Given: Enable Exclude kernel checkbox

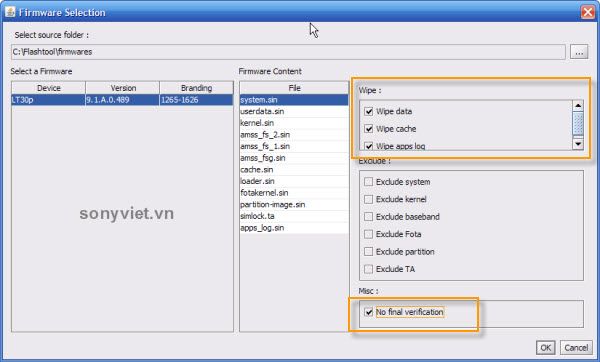Looking at the screenshot, I should coord(368,199).
